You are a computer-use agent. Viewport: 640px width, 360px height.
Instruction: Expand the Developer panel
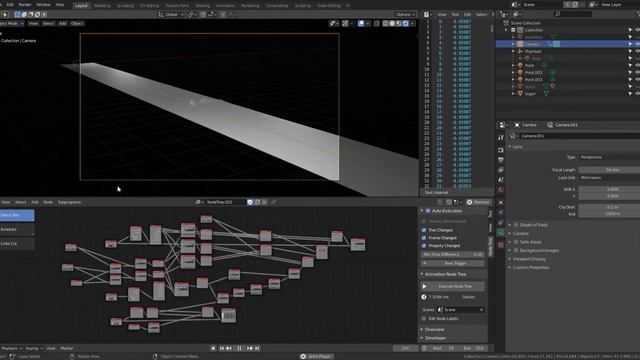[x=435, y=338]
